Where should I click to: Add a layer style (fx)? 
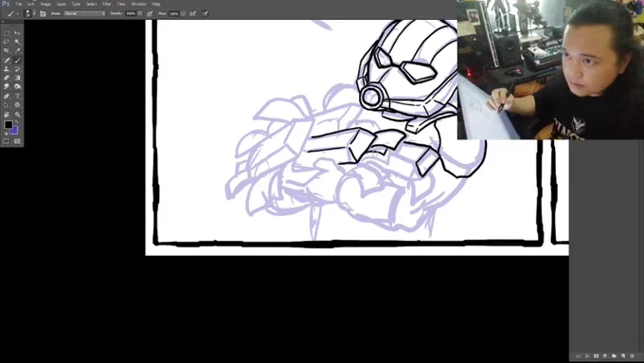[587, 356]
